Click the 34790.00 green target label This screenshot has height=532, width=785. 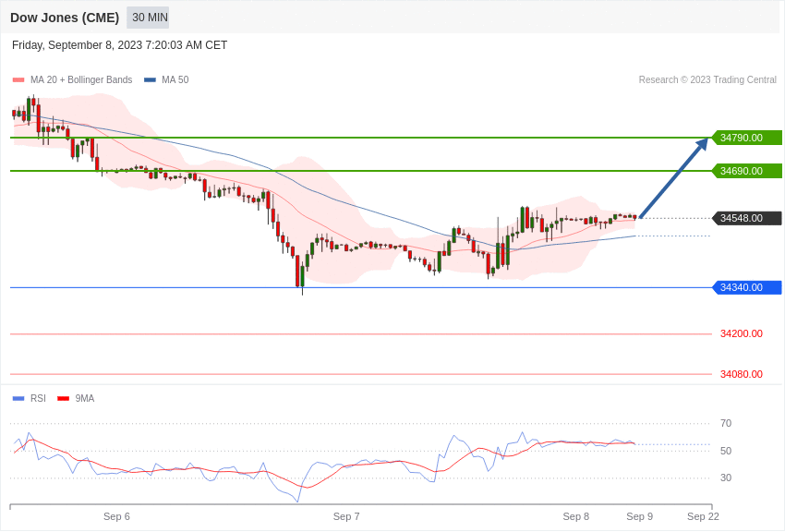(x=746, y=138)
